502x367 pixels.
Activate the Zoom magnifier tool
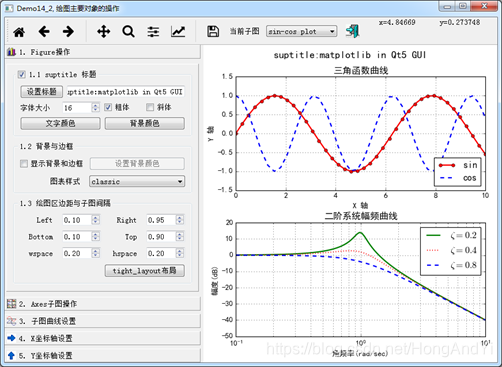128,32
